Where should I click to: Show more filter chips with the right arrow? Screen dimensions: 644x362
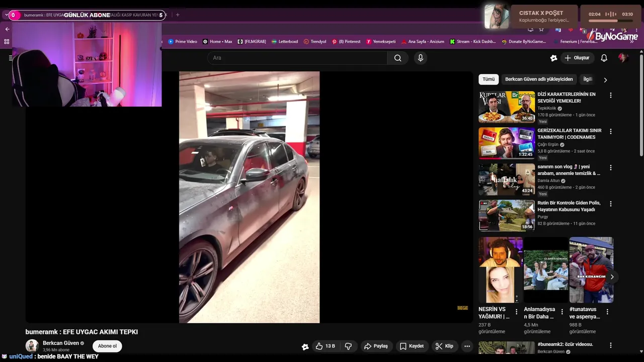605,79
